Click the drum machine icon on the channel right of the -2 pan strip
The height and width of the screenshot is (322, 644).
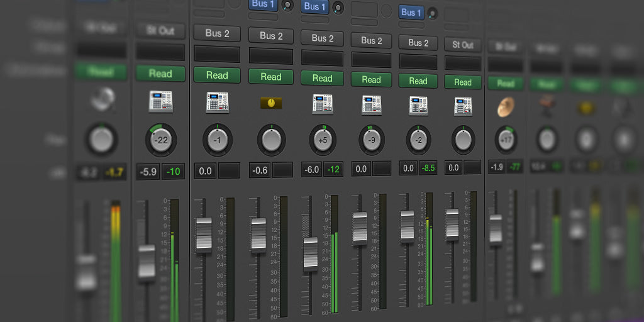point(463,106)
